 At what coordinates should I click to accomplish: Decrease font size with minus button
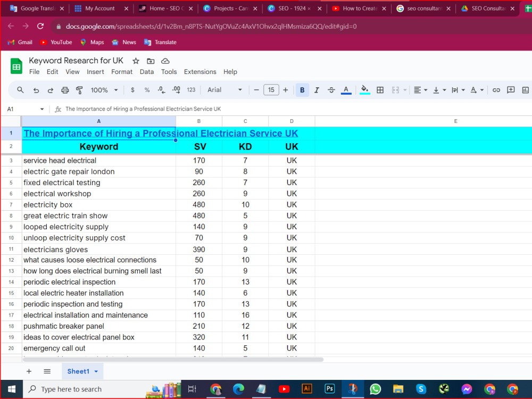(256, 90)
